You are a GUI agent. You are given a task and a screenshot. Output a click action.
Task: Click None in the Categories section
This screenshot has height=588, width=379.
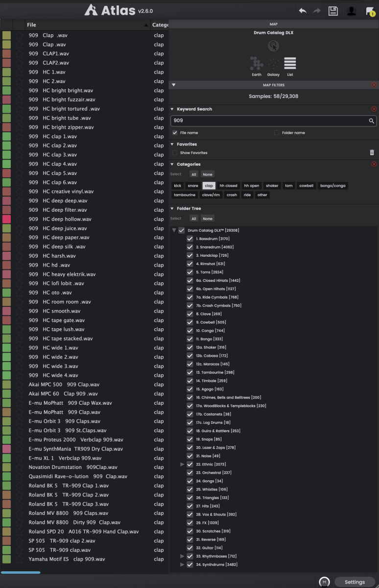coord(208,174)
